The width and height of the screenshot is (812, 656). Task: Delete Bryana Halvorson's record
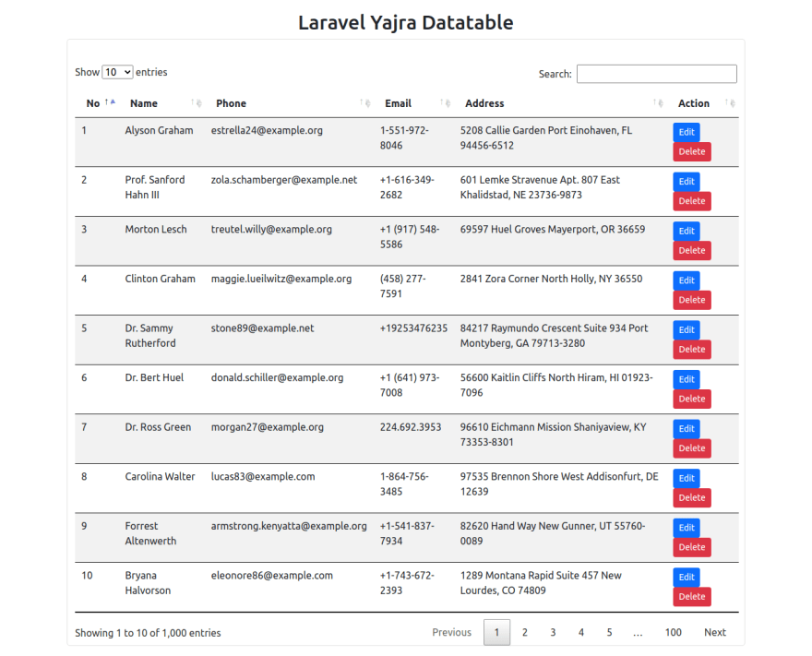[x=692, y=596]
